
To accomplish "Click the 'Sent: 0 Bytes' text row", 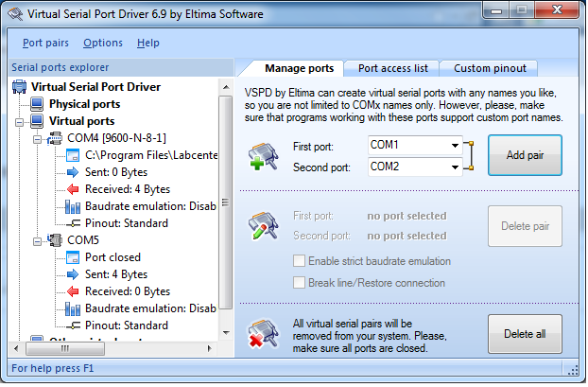I will pos(116,172).
